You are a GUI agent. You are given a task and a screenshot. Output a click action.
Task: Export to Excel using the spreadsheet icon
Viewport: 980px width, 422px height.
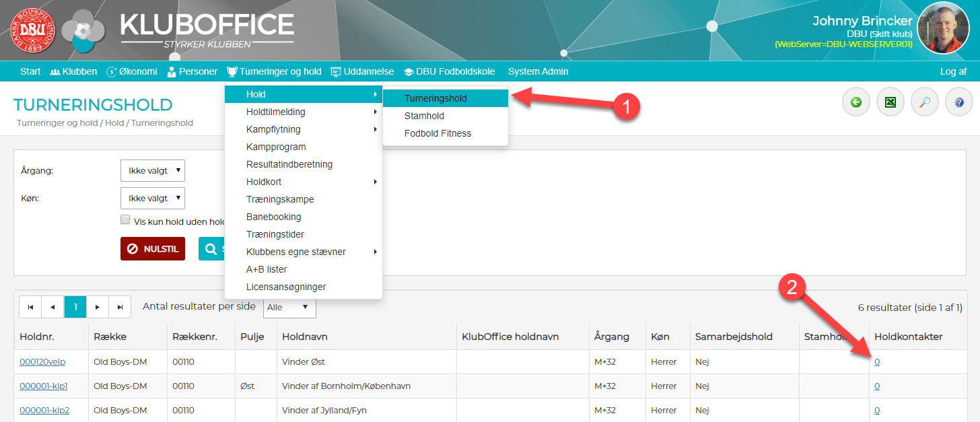tap(890, 102)
